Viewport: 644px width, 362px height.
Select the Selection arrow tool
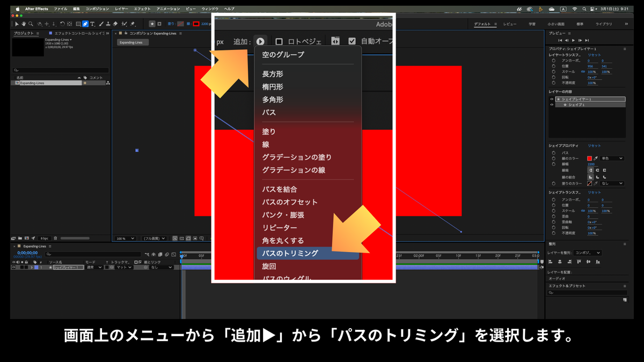(x=17, y=24)
